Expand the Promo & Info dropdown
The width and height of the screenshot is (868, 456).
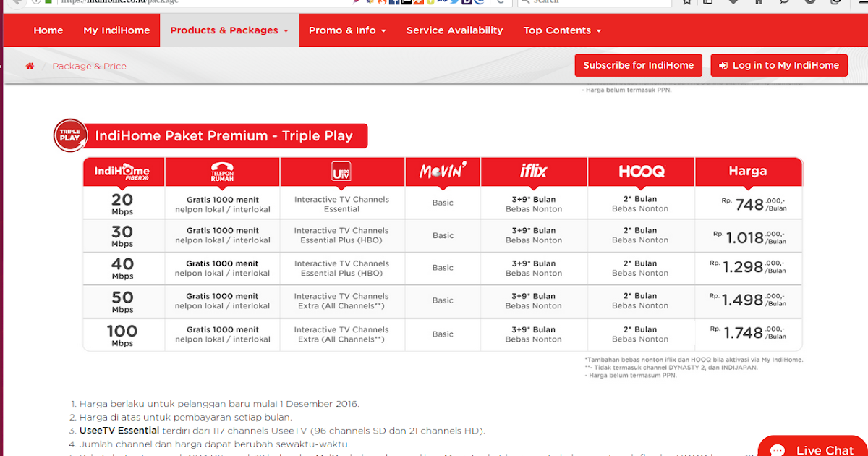pos(347,30)
